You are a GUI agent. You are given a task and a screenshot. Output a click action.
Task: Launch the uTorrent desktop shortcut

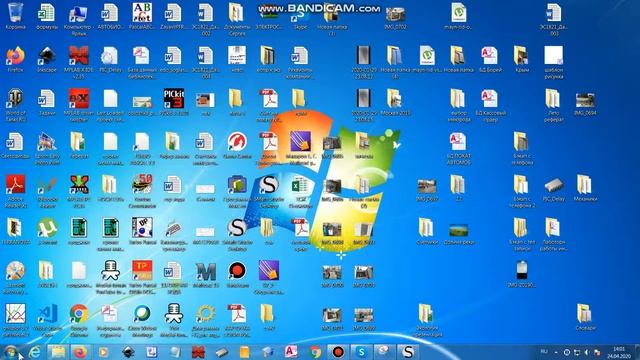pyautogui.click(x=47, y=228)
